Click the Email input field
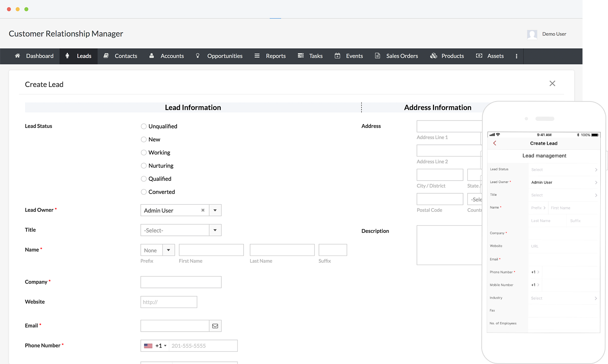Viewport: 608px width, 364px height. click(175, 326)
